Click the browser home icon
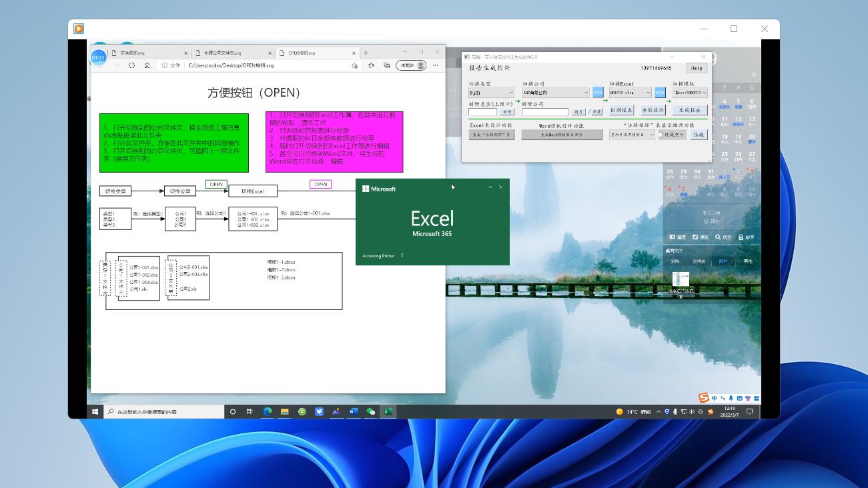 (x=147, y=65)
